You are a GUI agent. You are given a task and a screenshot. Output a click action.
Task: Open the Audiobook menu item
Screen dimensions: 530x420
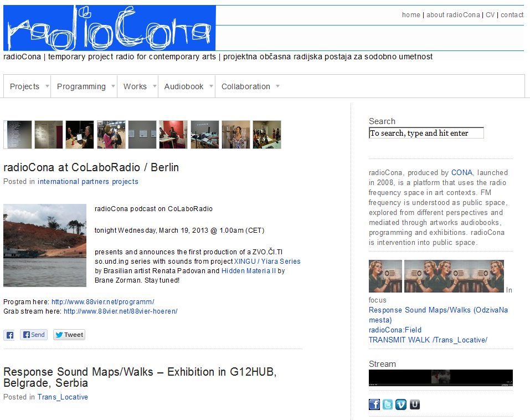pyautogui.click(x=183, y=86)
